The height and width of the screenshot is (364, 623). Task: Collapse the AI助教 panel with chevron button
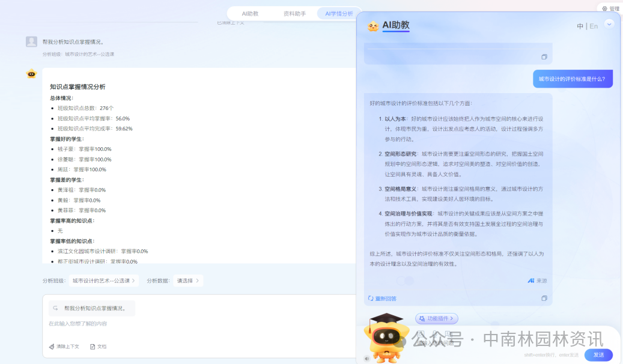click(609, 24)
